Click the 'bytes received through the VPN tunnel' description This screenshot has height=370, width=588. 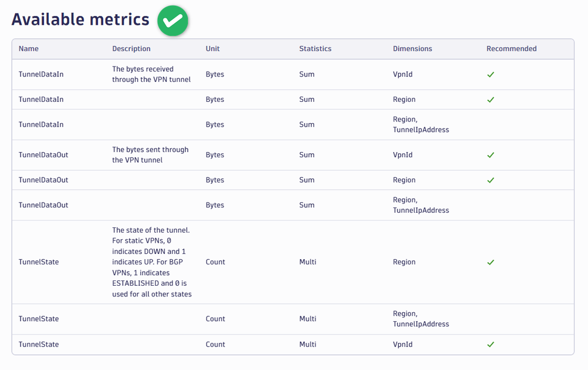[151, 74]
